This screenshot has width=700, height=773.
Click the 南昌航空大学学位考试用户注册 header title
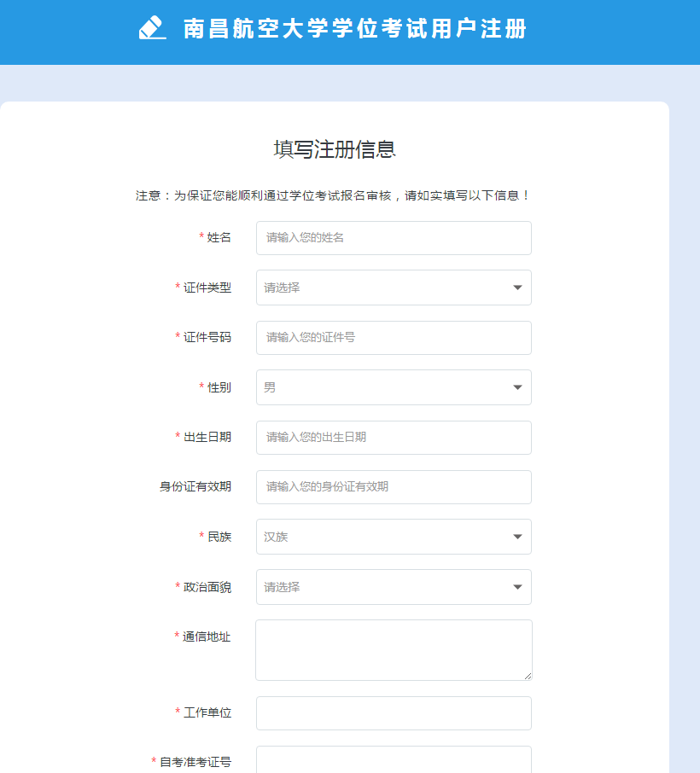(354, 28)
